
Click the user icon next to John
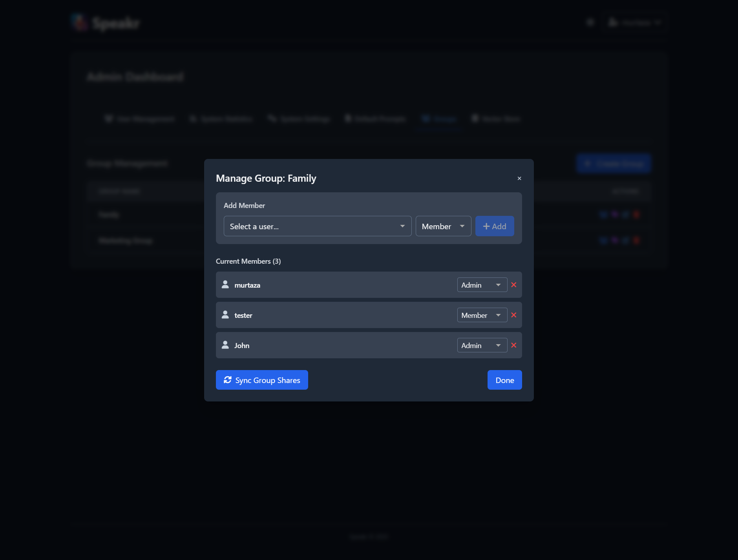(226, 345)
